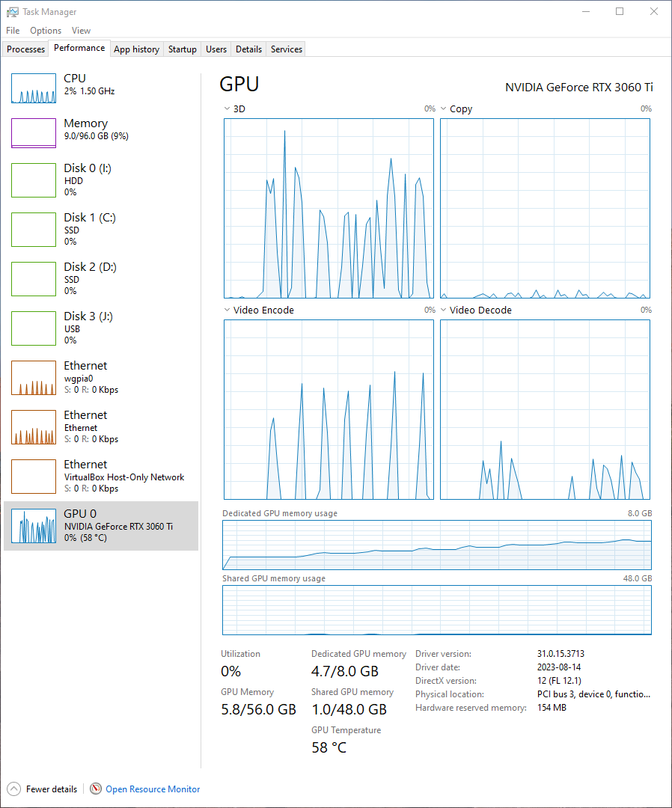The height and width of the screenshot is (808, 672).
Task: Click the Resource Monitor icon
Action: (x=96, y=789)
